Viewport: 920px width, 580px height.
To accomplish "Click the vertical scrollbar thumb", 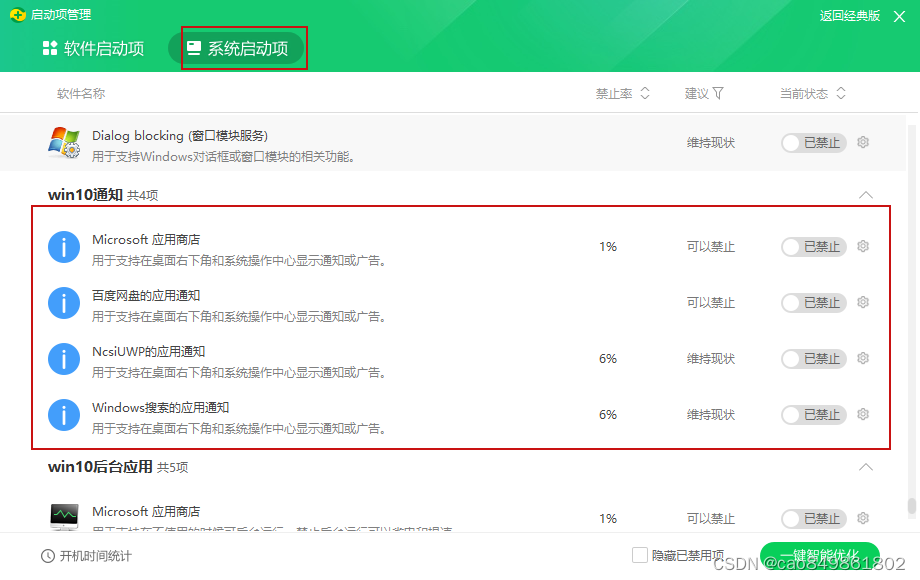I will 911,506.
